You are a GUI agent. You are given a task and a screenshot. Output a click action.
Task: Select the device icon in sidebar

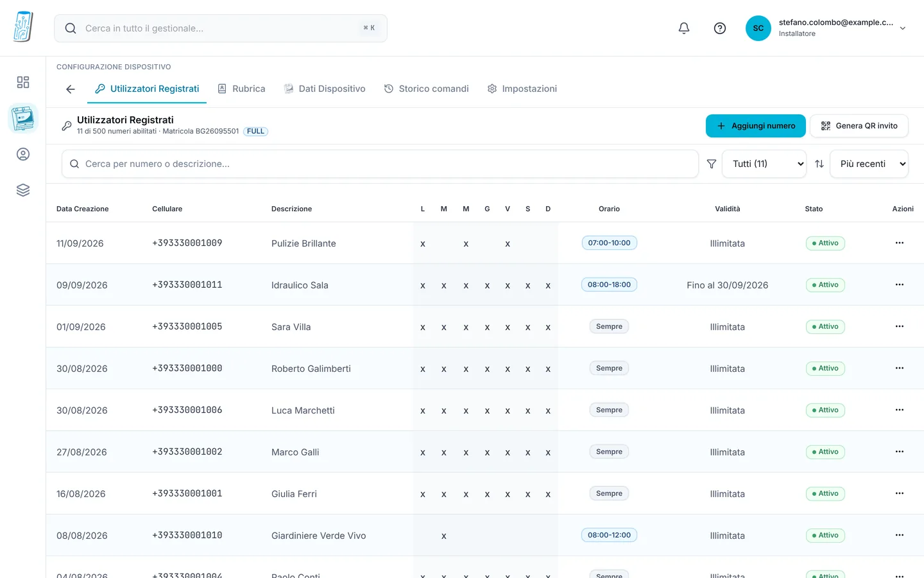coord(23,118)
